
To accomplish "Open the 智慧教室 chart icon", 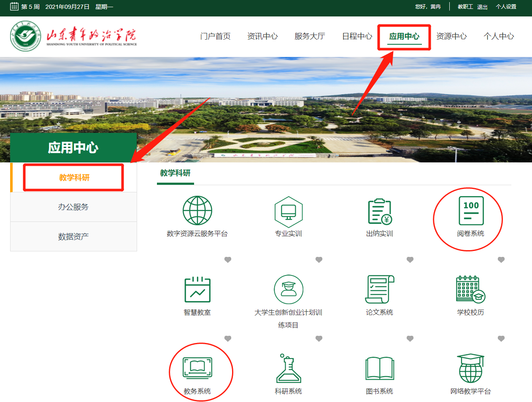I will (x=197, y=290).
